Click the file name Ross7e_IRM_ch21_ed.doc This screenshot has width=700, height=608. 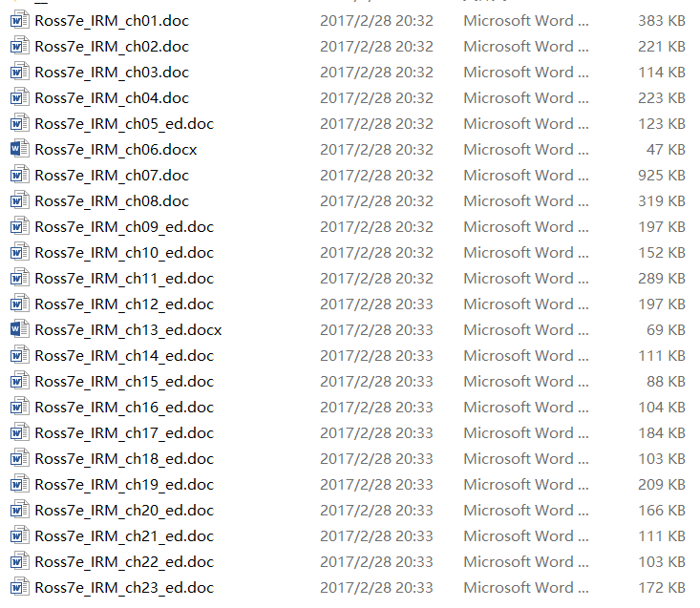click(x=124, y=536)
